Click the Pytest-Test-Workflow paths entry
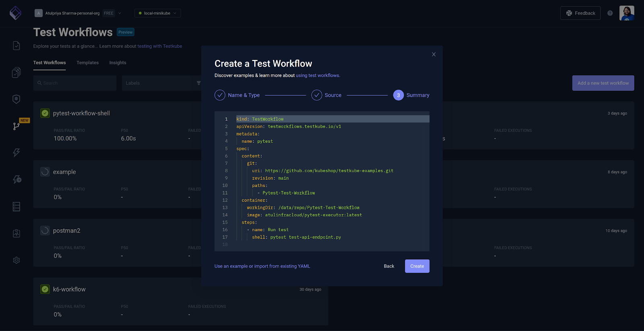This screenshot has width=644, height=331. (x=286, y=193)
